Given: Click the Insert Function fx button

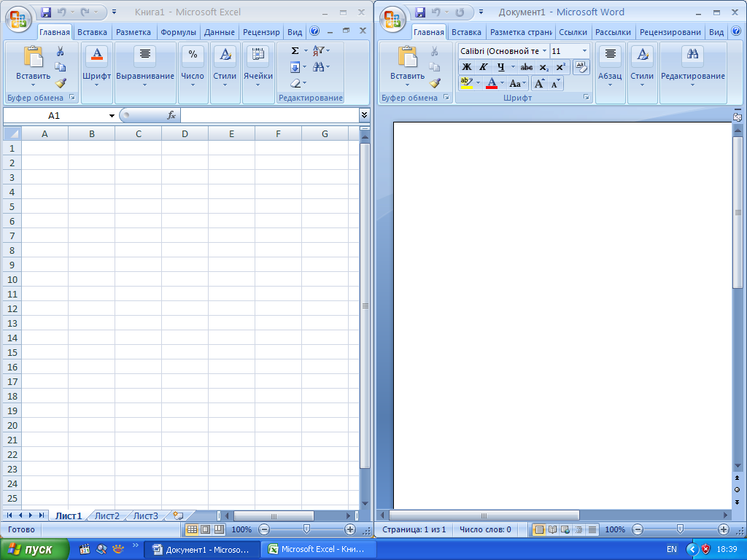Looking at the screenshot, I should (x=171, y=115).
